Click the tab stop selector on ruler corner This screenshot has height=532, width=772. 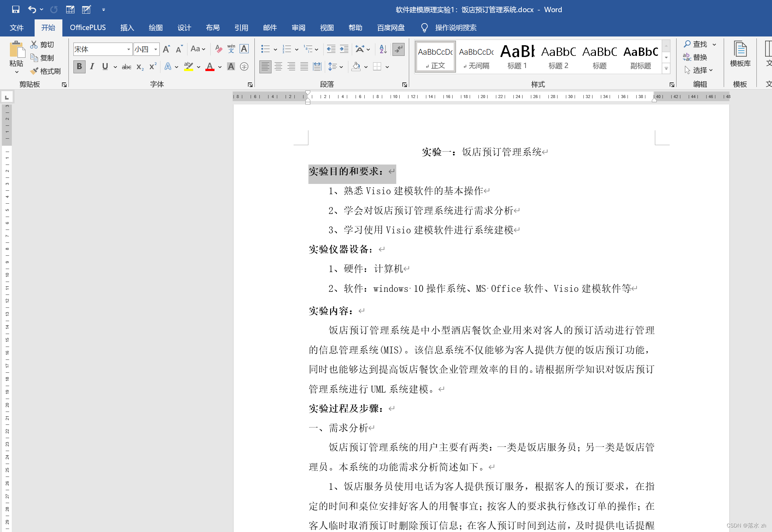click(7, 97)
